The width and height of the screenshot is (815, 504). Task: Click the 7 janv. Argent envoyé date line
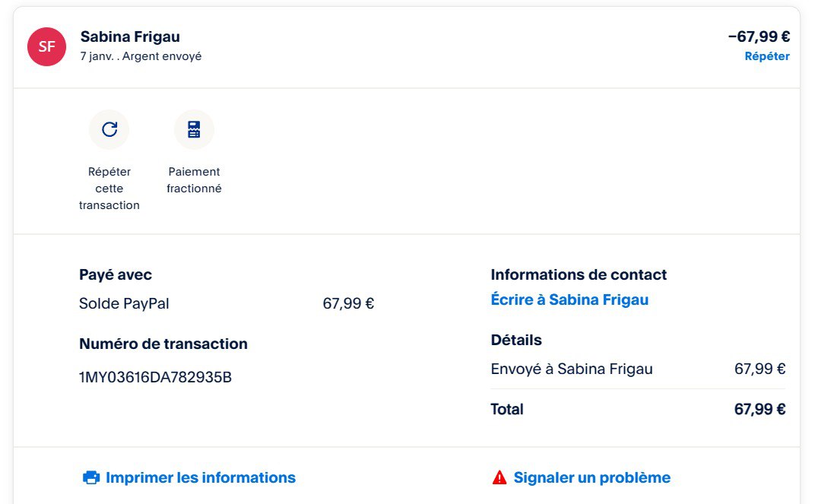[141, 56]
